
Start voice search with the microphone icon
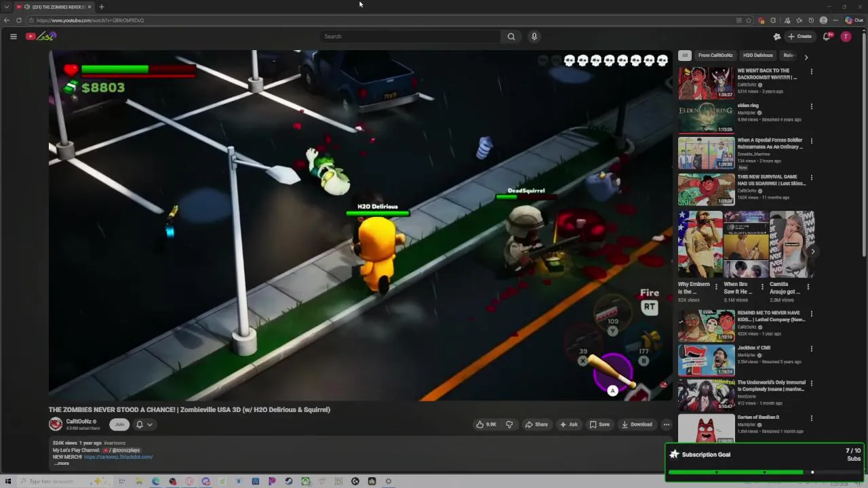tap(534, 37)
